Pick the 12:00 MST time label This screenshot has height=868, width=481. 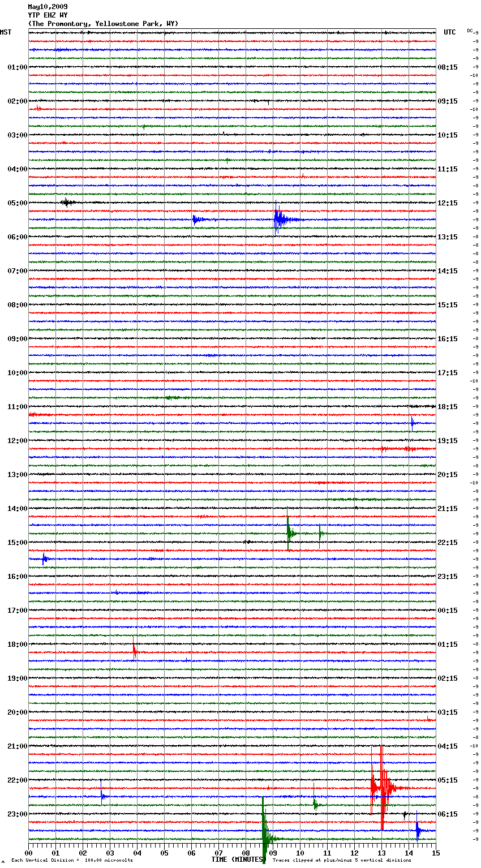point(18,441)
